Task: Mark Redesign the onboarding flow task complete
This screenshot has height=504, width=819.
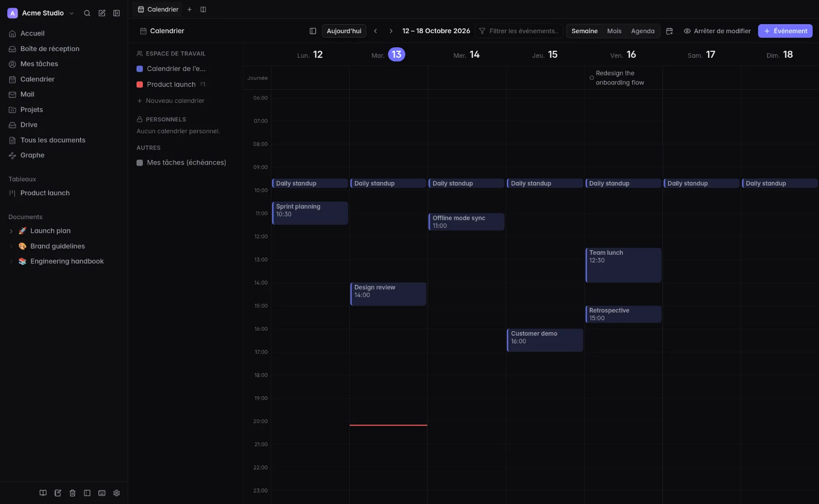Action: point(591,78)
